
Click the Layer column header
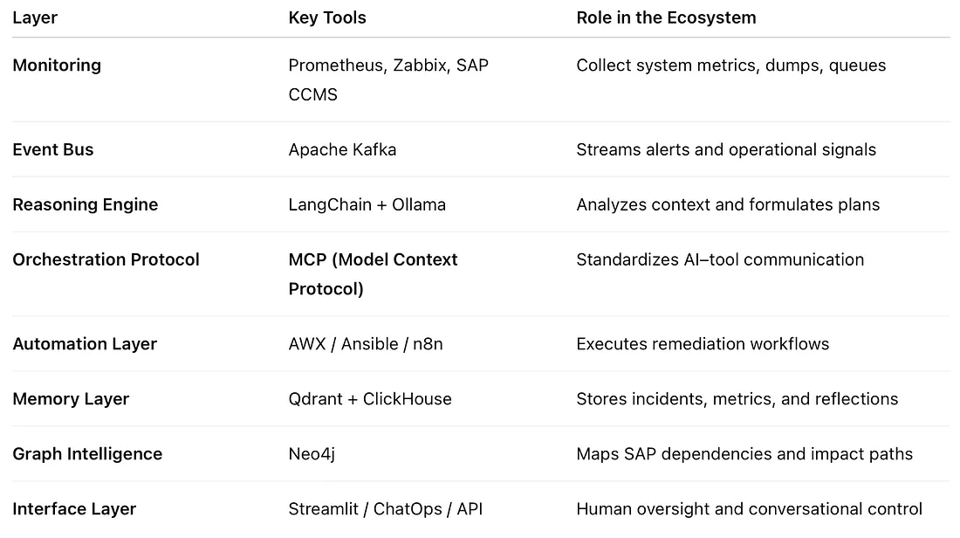click(35, 17)
